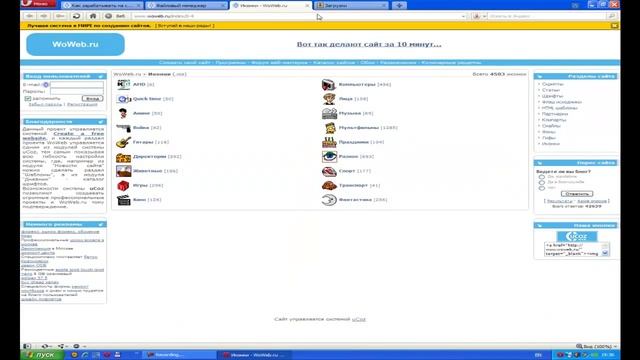Submit the poll with Ответить button
The height and width of the screenshot is (360, 640).
(x=577, y=194)
